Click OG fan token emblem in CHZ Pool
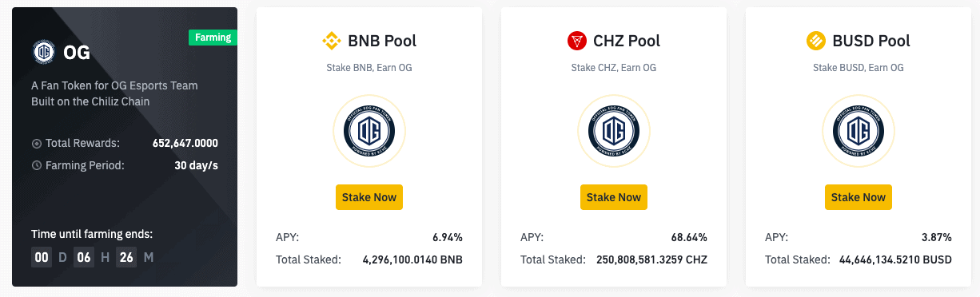The height and width of the screenshot is (297, 980). (x=614, y=131)
